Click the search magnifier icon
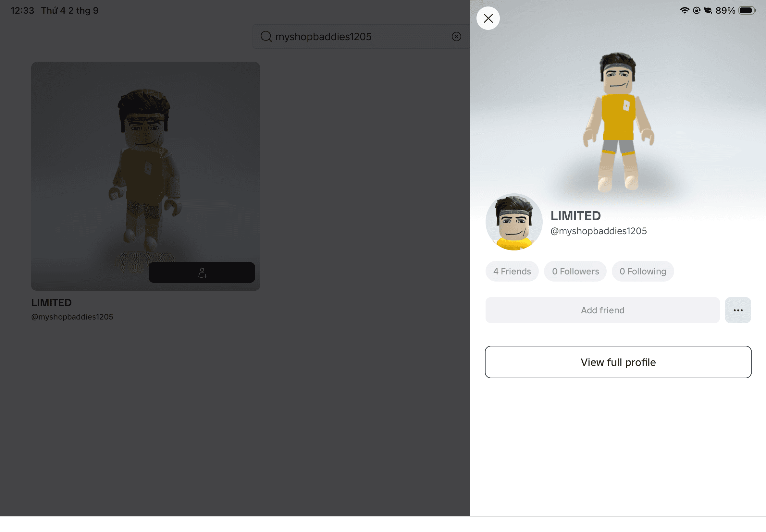 pos(266,36)
